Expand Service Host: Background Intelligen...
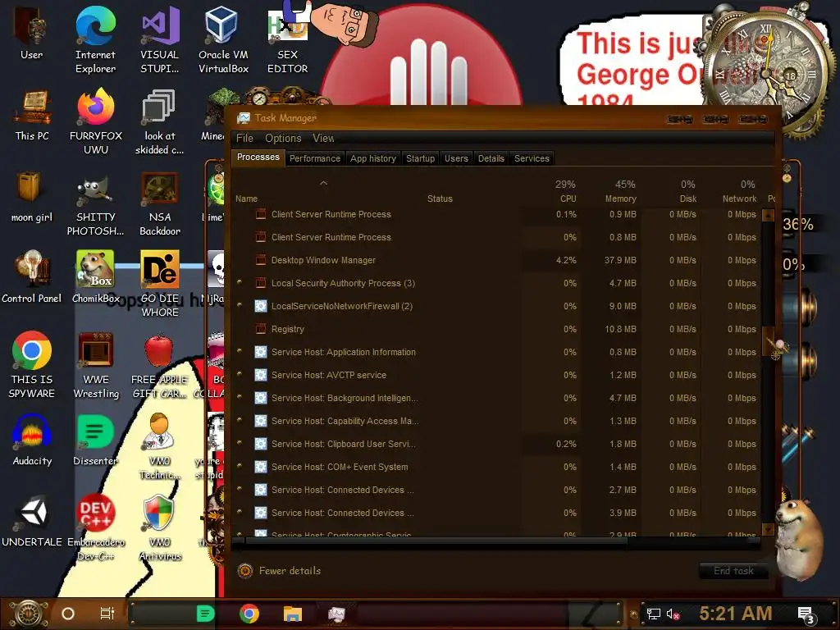This screenshot has height=630, width=840. (x=240, y=398)
